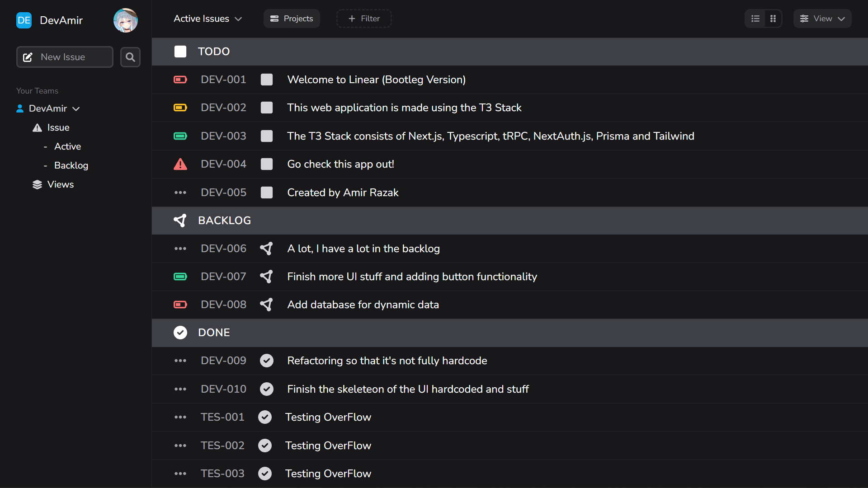Click the no-priority ellipsis icon on DEV-005
This screenshot has width=868, height=488.
(x=180, y=192)
